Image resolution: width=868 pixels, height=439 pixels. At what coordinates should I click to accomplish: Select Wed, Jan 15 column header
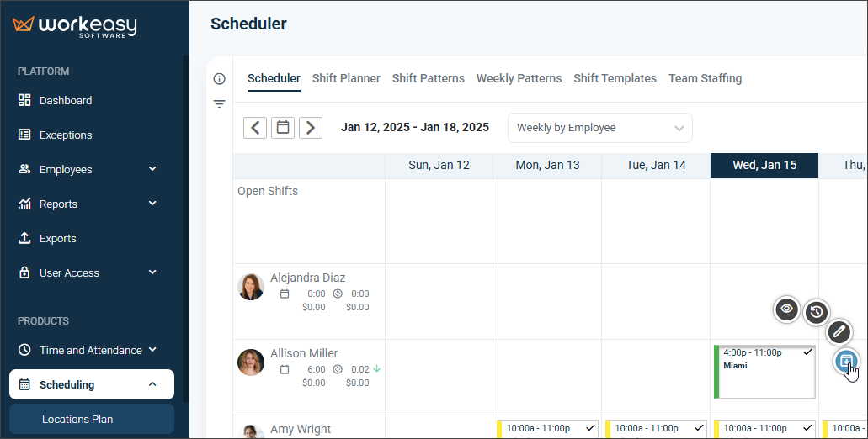pos(764,166)
